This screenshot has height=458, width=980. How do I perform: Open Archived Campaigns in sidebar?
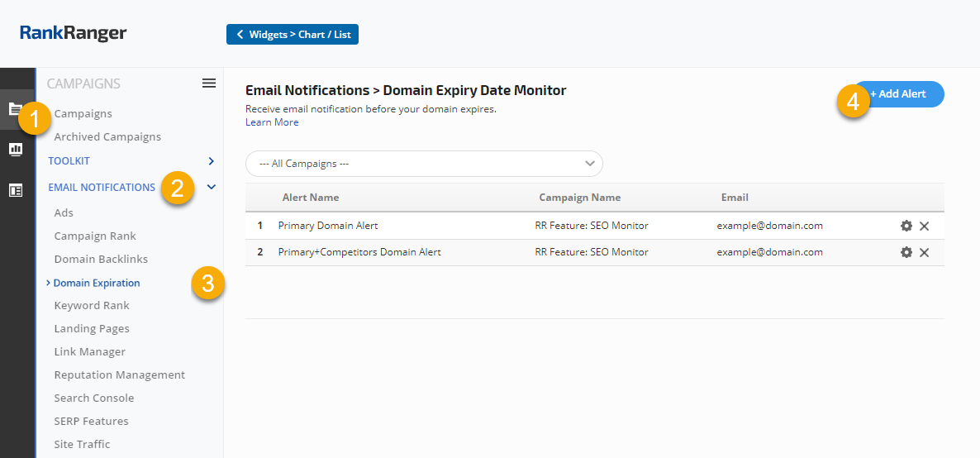107,137
